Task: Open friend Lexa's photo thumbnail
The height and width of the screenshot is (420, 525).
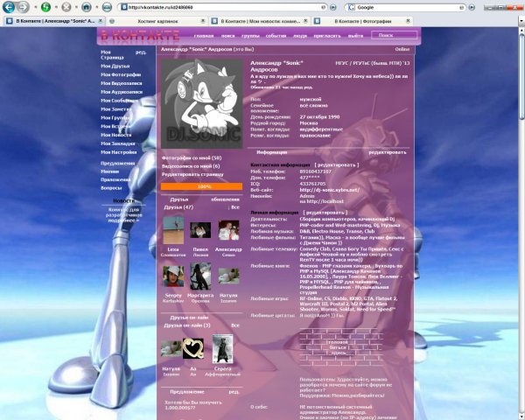Action: coord(173,230)
